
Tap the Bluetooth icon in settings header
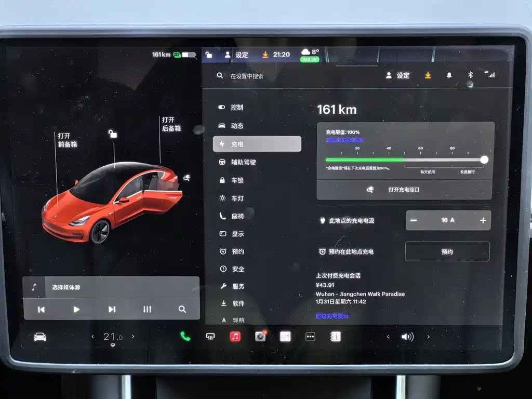[x=471, y=75]
